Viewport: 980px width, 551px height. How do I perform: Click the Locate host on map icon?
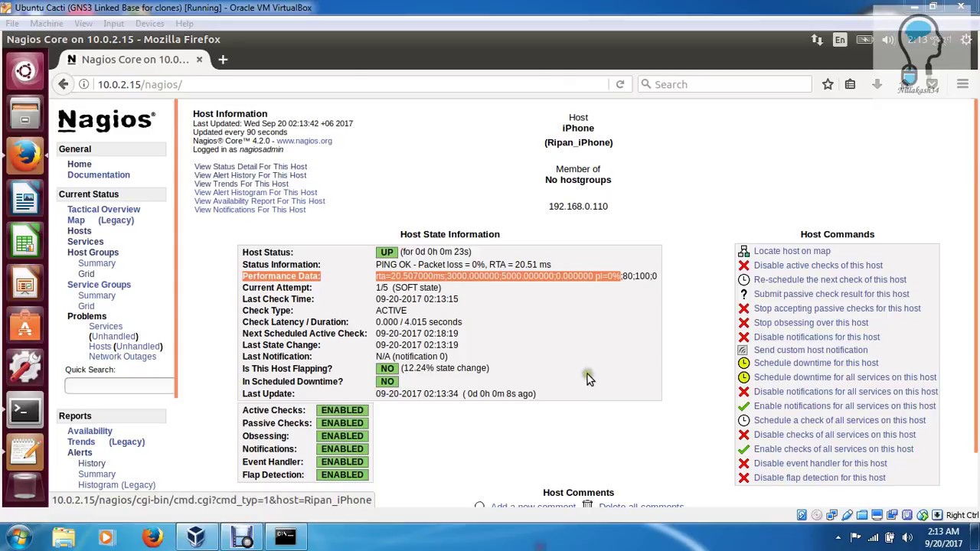[x=743, y=251]
